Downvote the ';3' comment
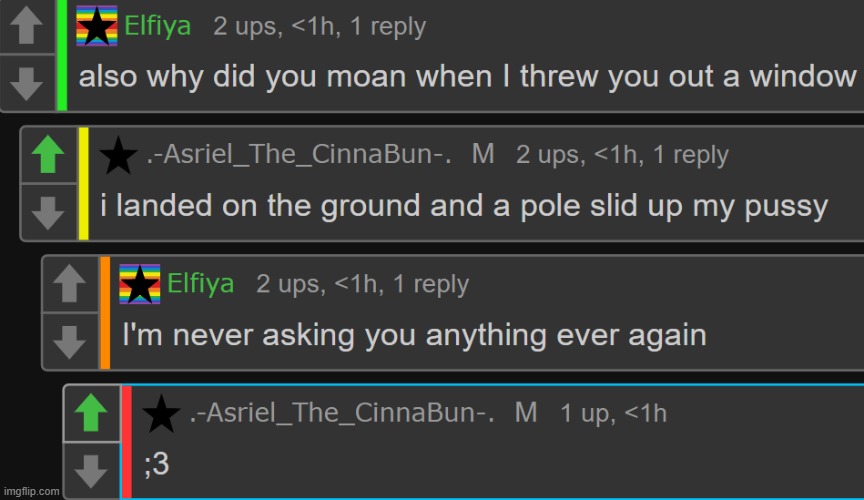This screenshot has height=500, width=864. tap(91, 471)
